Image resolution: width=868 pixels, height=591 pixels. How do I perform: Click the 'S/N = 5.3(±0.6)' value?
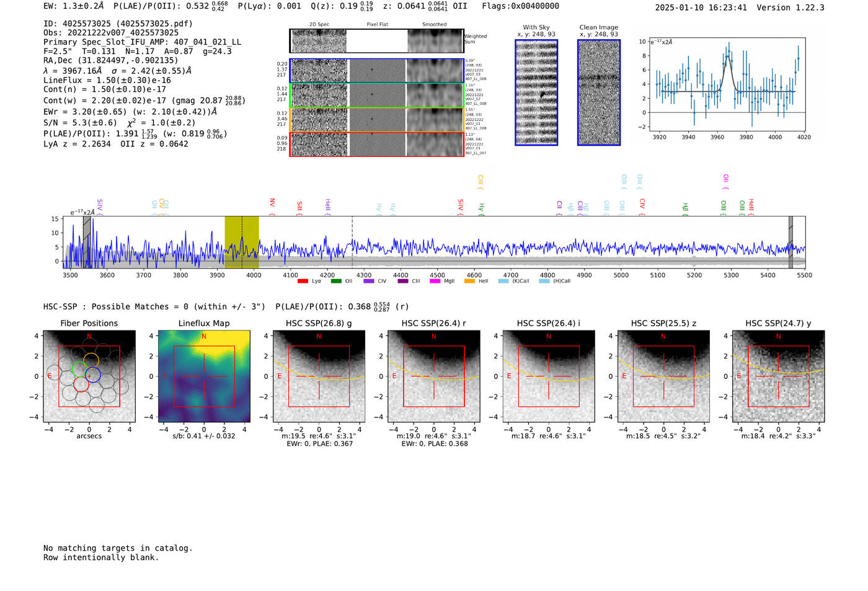80,123
